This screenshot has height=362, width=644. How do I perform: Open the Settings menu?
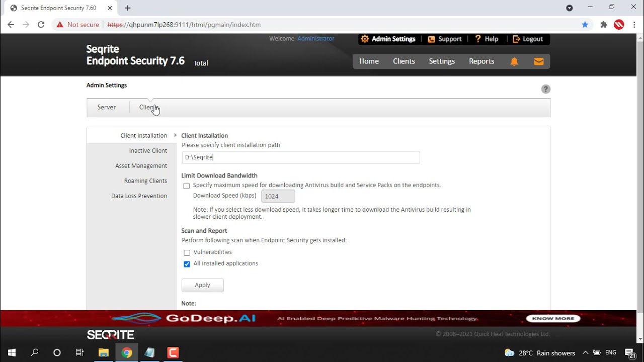(442, 61)
